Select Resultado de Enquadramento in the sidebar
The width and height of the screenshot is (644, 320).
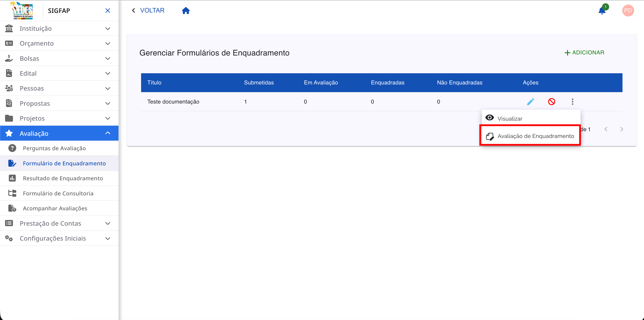(63, 178)
